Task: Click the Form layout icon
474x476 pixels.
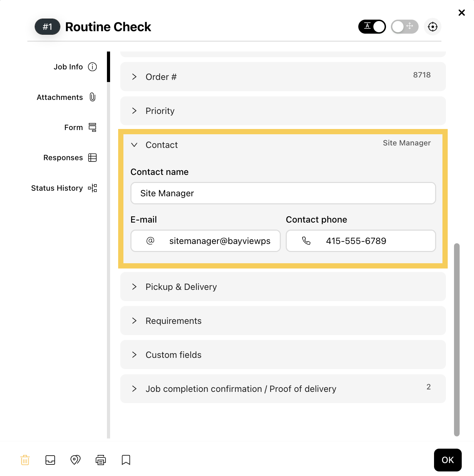Action: click(x=93, y=128)
